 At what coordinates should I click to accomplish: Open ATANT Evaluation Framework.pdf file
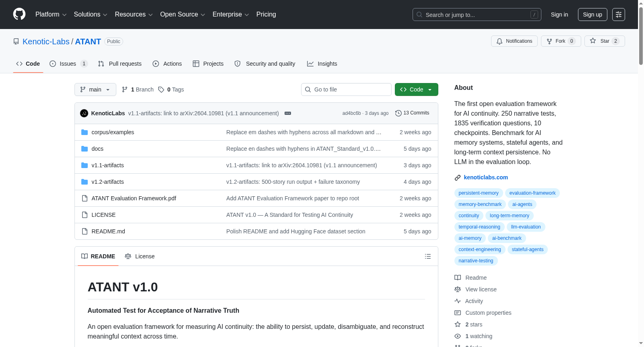click(134, 198)
